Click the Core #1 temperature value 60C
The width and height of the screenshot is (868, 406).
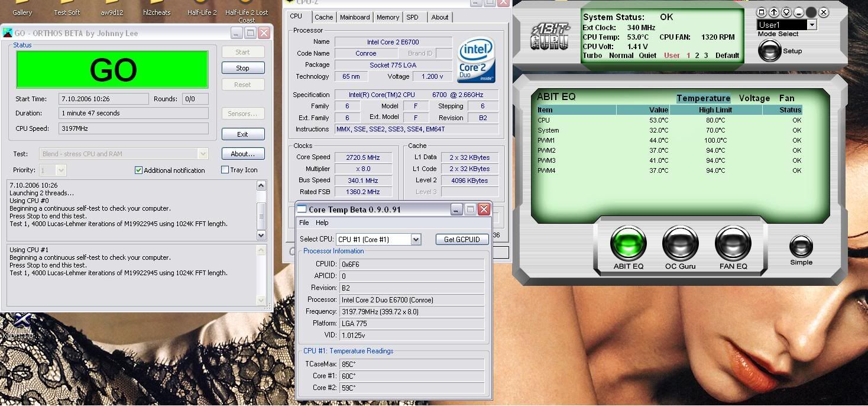(x=412, y=376)
